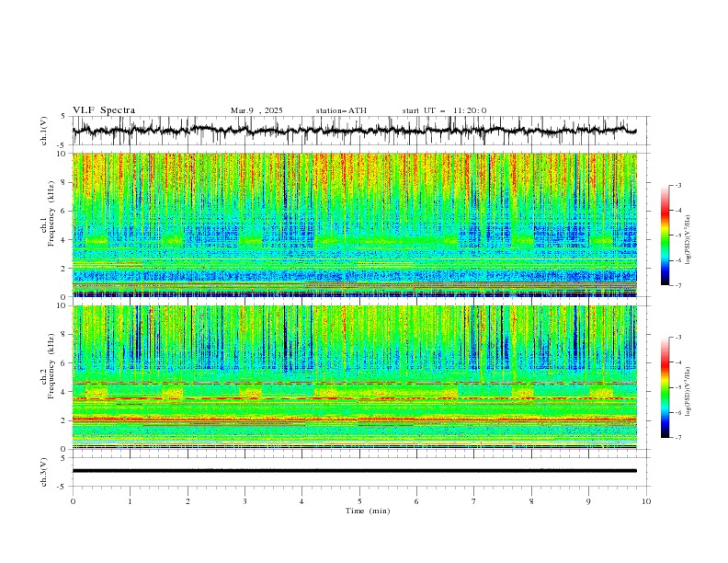Click tick label "6" on the Time axis
The width and height of the screenshot is (728, 563).
416,501
